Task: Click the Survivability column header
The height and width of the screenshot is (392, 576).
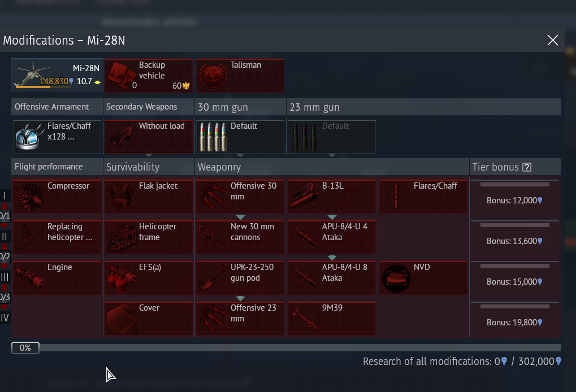Action: 149,167
